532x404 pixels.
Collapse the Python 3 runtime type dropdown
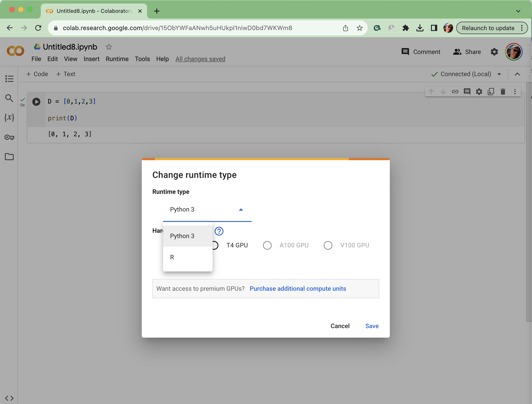click(241, 210)
